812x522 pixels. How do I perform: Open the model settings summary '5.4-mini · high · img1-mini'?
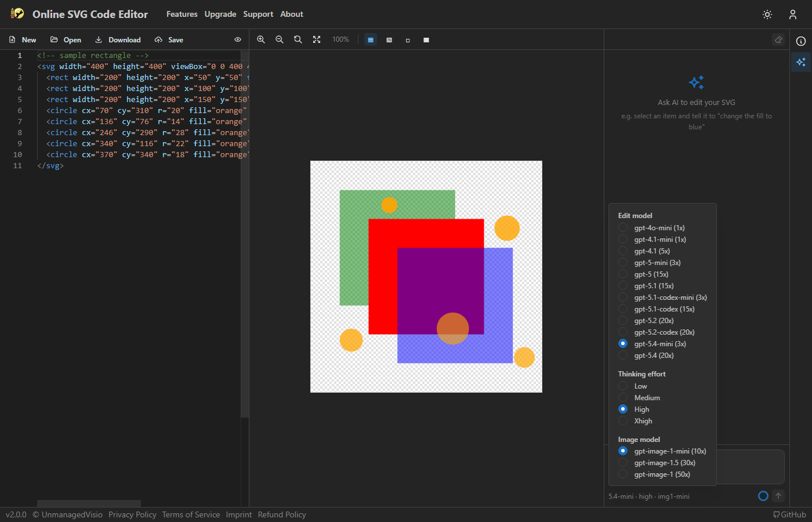coord(649,496)
